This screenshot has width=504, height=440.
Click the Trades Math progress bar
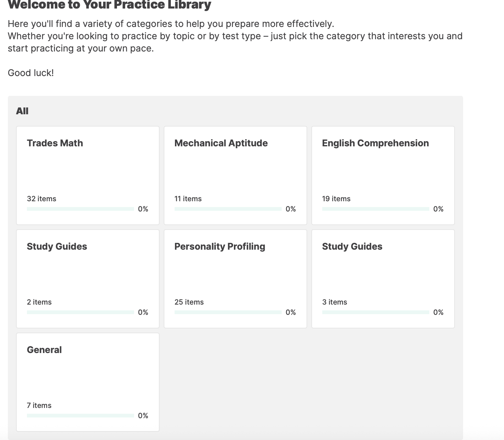click(x=80, y=209)
